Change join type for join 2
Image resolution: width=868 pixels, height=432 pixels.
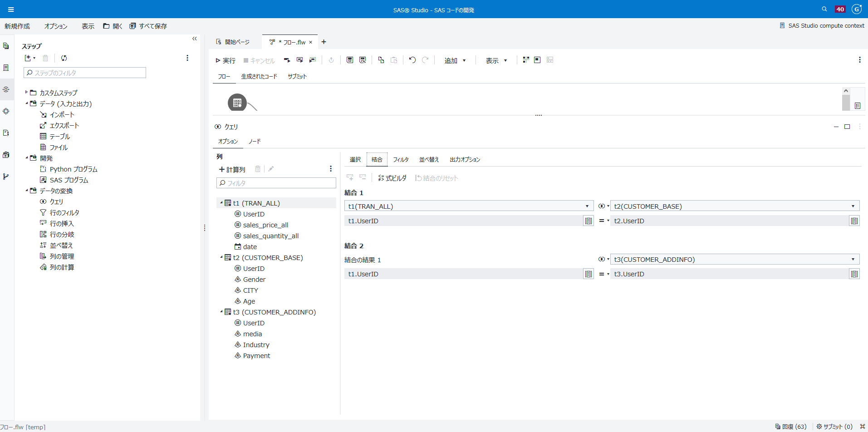click(x=603, y=259)
